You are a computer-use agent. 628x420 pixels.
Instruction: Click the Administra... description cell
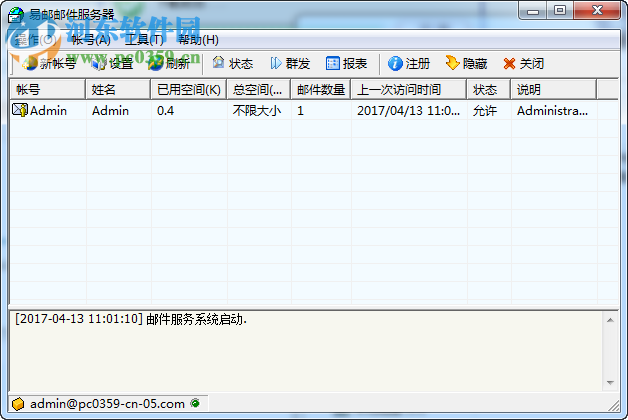[552, 111]
